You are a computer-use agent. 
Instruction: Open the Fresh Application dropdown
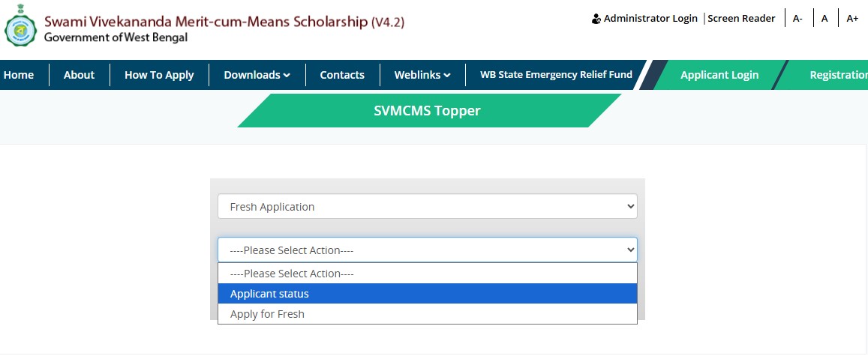428,206
